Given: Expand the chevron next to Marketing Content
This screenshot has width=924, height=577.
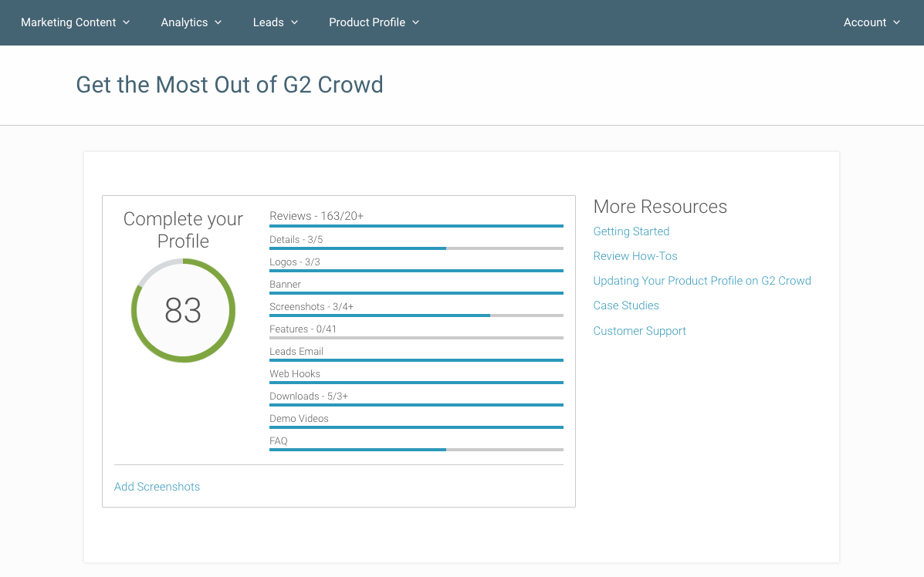Looking at the screenshot, I should point(126,22).
